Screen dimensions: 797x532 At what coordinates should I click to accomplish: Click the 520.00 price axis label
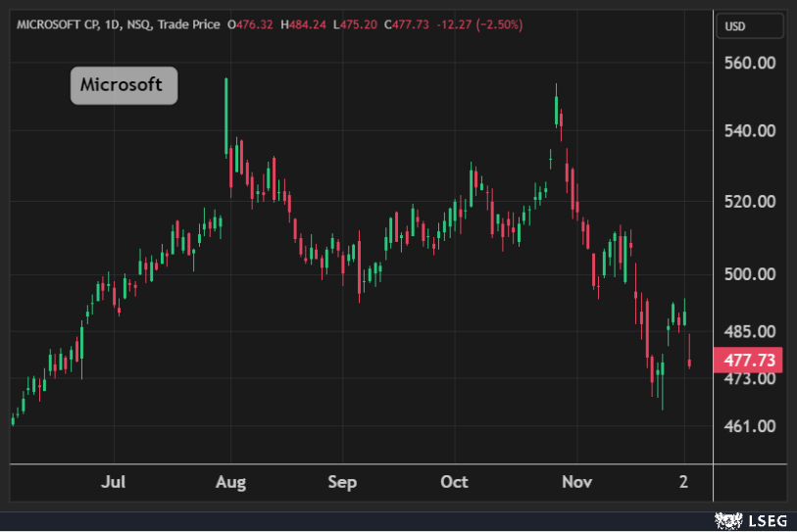pos(749,202)
